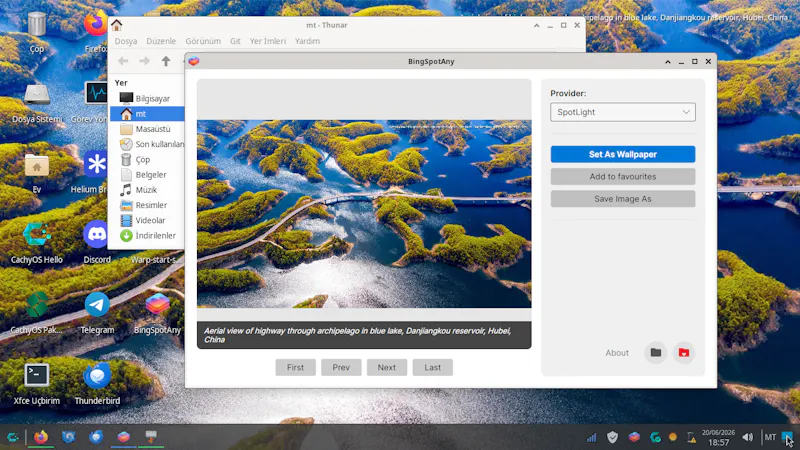Click the CachyOS Hello desktop icon
The width and height of the screenshot is (800, 450).
click(x=37, y=235)
